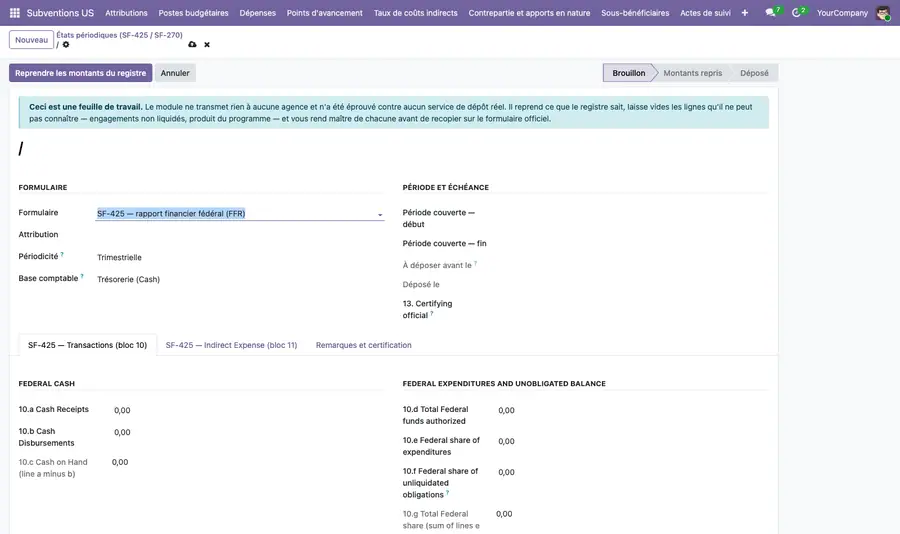Expand the Formulaire dropdown arrow
The image size is (900, 534).
coord(380,215)
